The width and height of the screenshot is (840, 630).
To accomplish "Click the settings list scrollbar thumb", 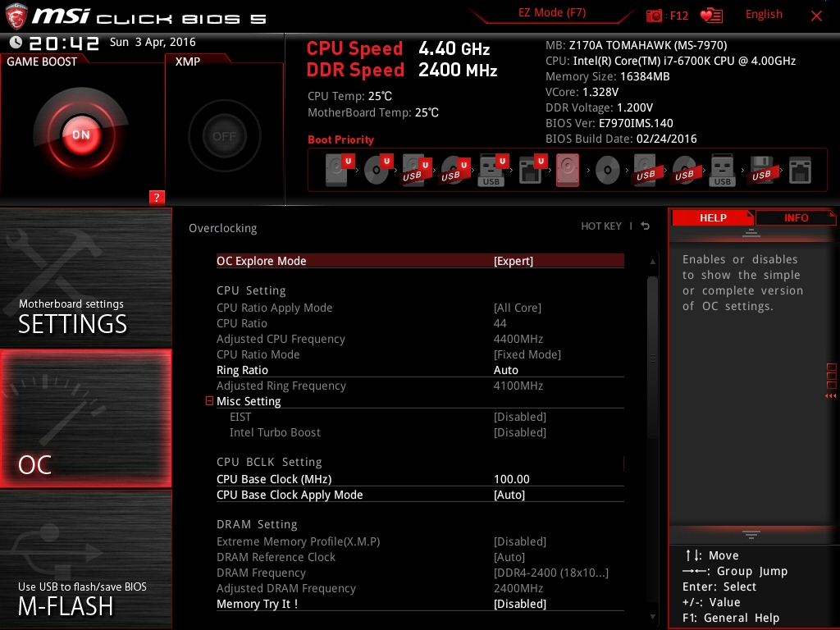I will click(652, 358).
